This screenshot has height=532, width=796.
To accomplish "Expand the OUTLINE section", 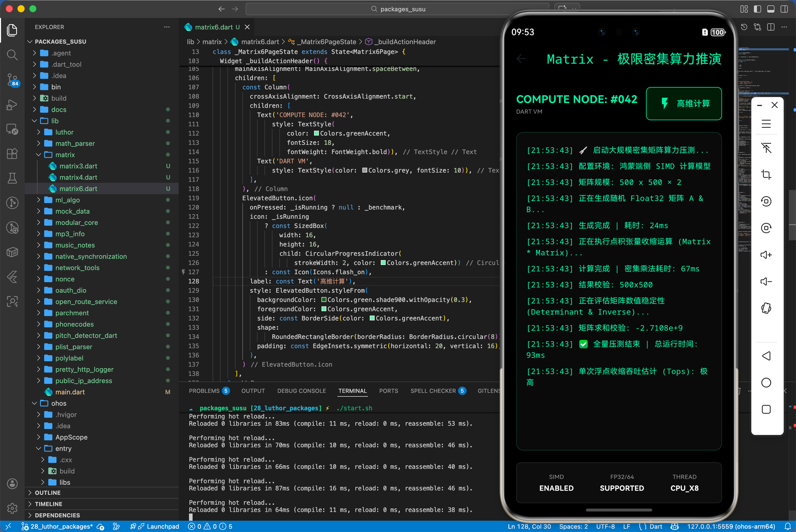I will point(48,493).
